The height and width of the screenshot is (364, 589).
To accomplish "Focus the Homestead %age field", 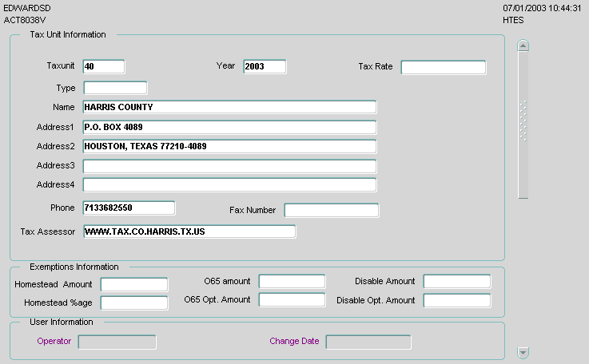I will pos(134,303).
